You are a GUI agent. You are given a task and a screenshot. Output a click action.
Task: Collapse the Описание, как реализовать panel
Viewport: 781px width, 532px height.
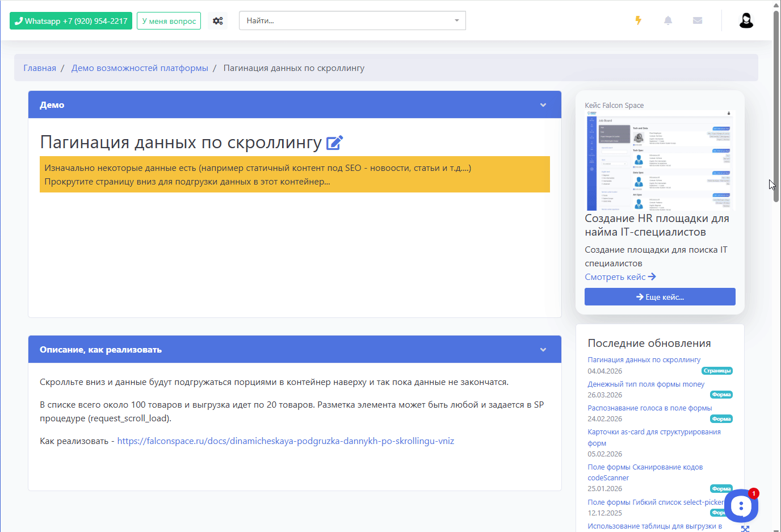(543, 350)
